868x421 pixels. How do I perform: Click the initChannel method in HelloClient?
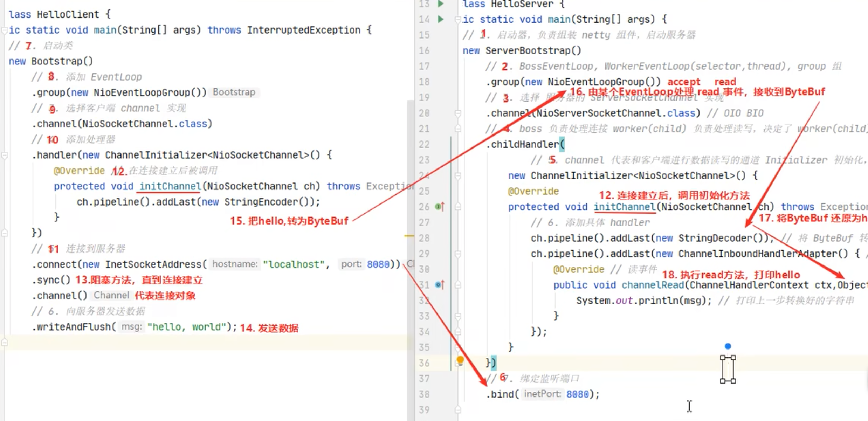pyautogui.click(x=170, y=186)
